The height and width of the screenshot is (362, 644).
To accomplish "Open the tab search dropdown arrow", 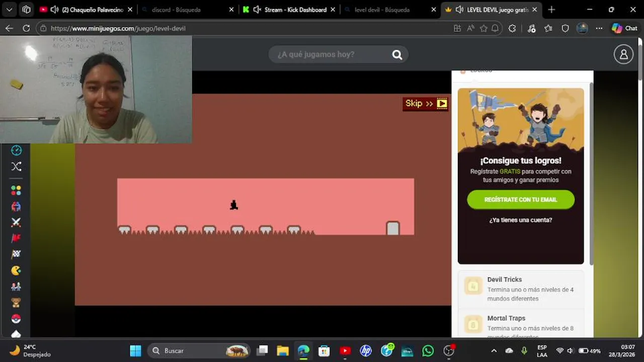I will pyautogui.click(x=9, y=10).
